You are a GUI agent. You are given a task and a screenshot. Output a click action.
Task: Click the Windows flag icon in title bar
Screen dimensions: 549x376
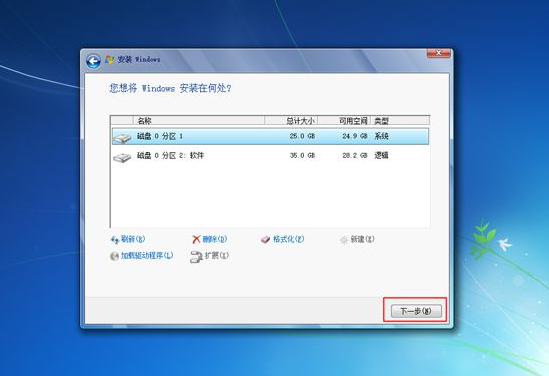tap(110, 60)
